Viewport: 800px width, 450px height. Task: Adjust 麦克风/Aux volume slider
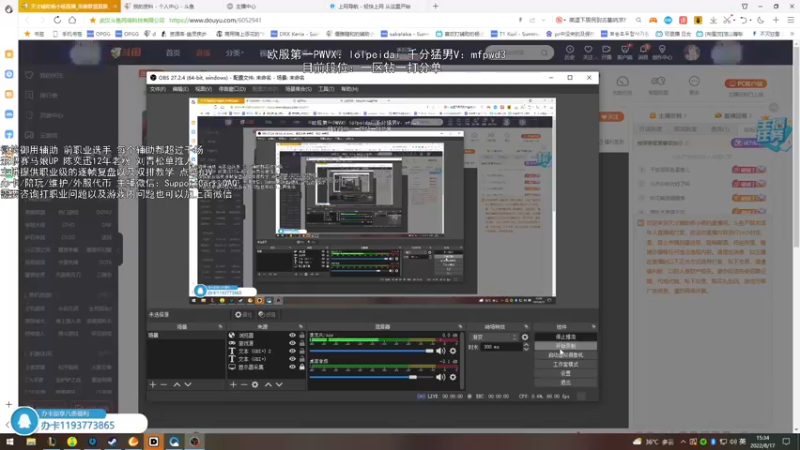(x=371, y=351)
